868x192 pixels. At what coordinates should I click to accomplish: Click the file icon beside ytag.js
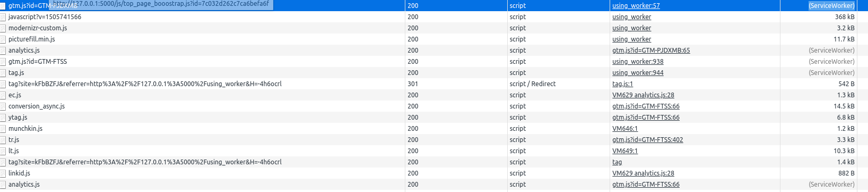coord(3,118)
